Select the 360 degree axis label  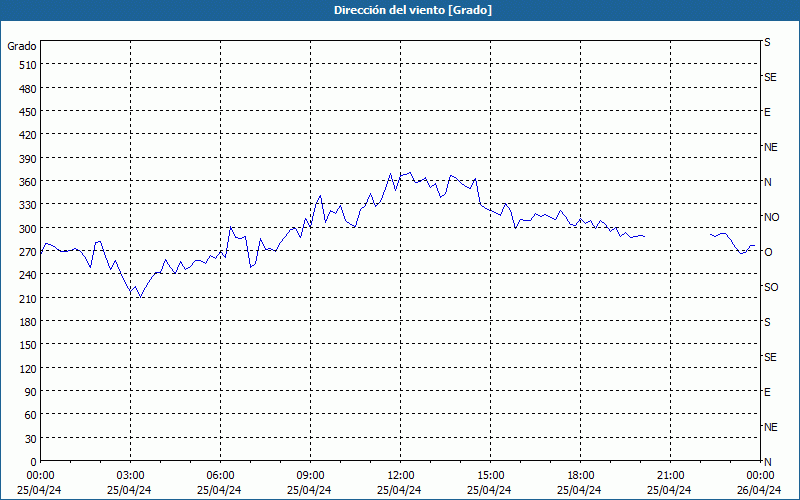[x=28, y=182]
